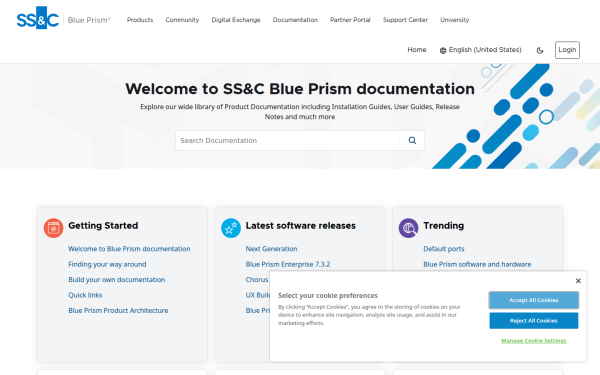The width and height of the screenshot is (600, 375).
Task: Click the globe icon beside English
Action: [x=443, y=51]
